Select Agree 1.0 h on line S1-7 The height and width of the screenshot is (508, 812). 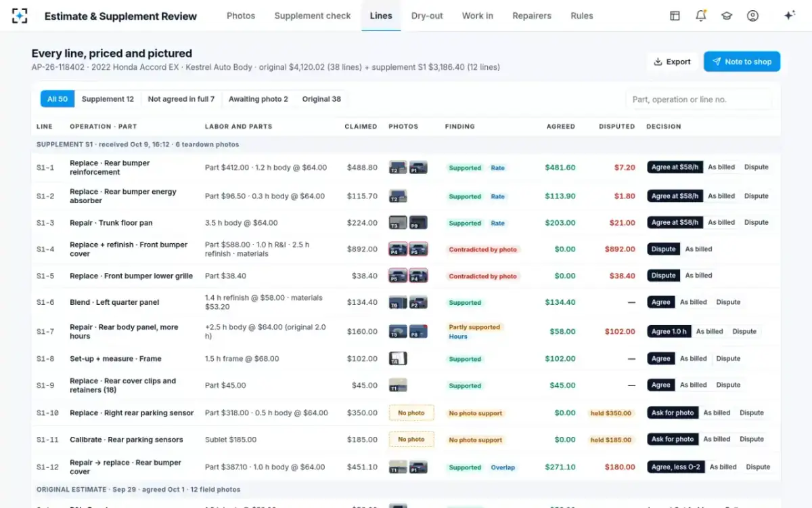pos(669,331)
